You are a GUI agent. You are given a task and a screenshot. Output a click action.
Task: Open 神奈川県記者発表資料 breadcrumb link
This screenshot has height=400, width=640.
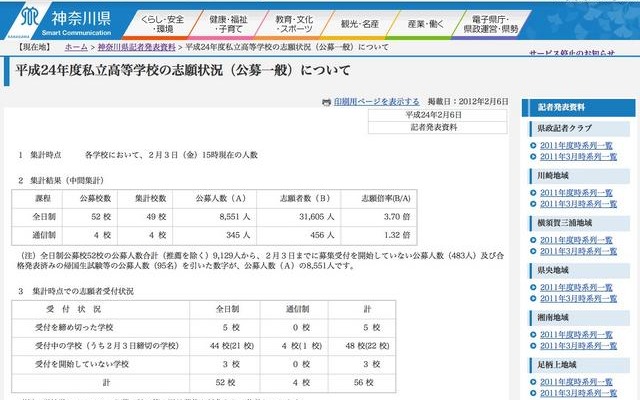136,47
